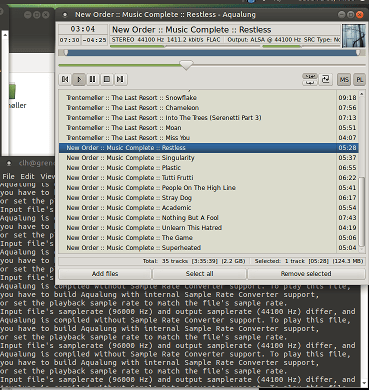The height and width of the screenshot is (390, 369).
Task: Toggle the Music Store (MS) window
Action: coord(344,80)
